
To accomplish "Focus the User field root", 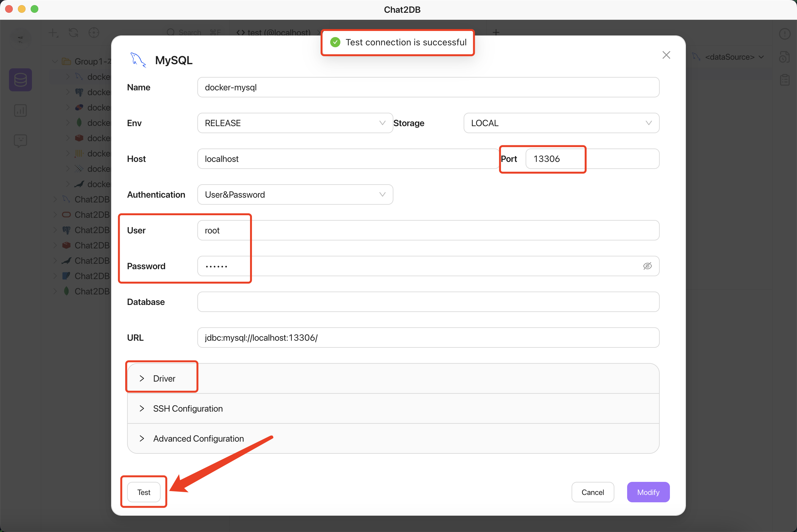I will tap(428, 230).
